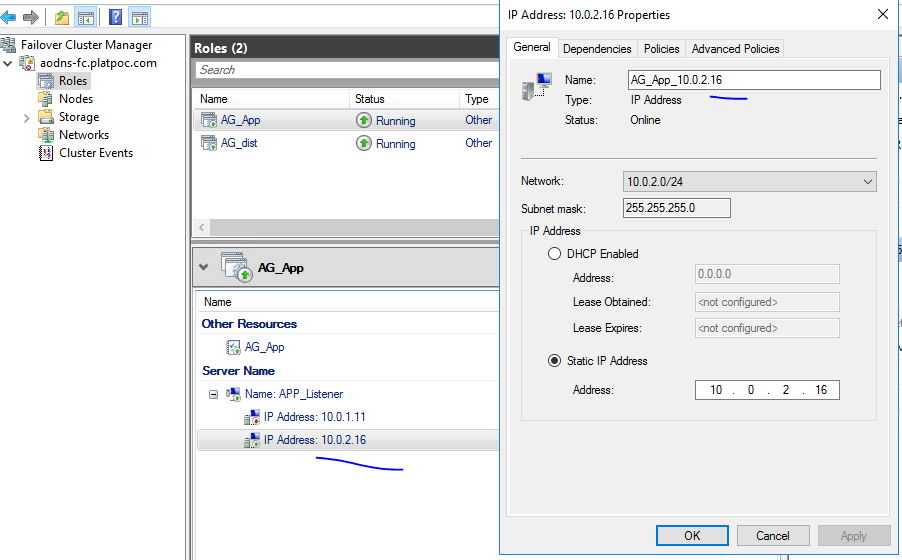Select the AG_App role name in list

tap(240, 120)
